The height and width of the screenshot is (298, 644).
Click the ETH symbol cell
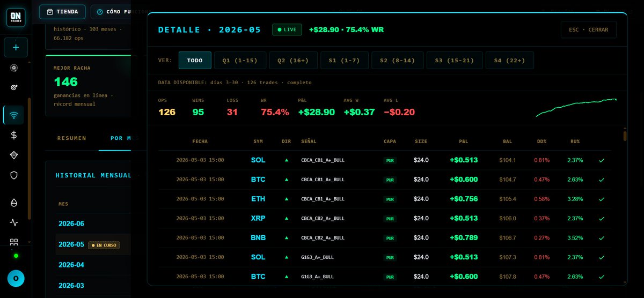click(258, 199)
